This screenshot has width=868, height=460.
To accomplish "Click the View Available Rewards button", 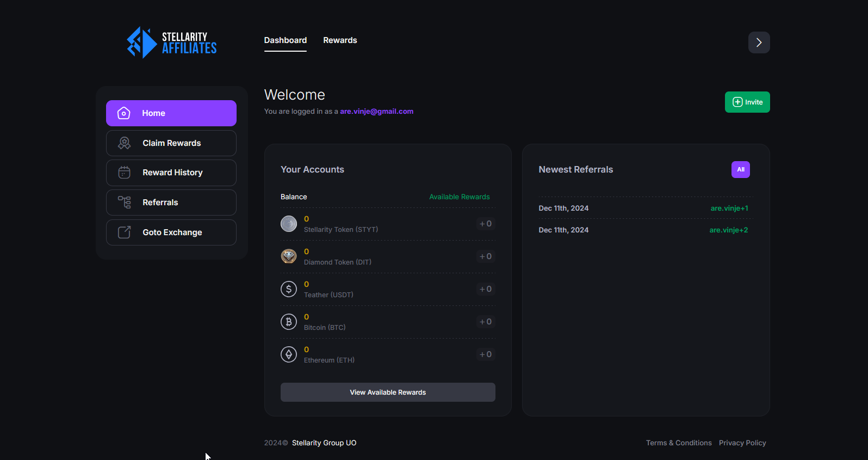I will [x=388, y=392].
